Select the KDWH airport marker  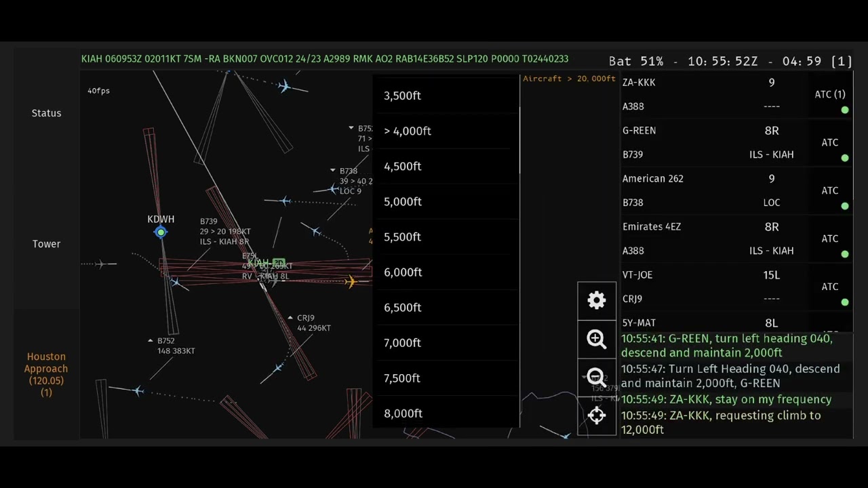(x=161, y=232)
